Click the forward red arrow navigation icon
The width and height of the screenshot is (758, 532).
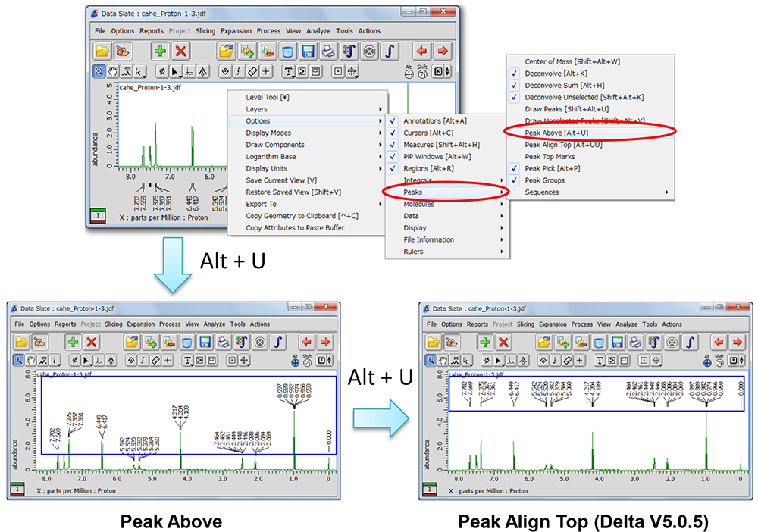[x=443, y=51]
